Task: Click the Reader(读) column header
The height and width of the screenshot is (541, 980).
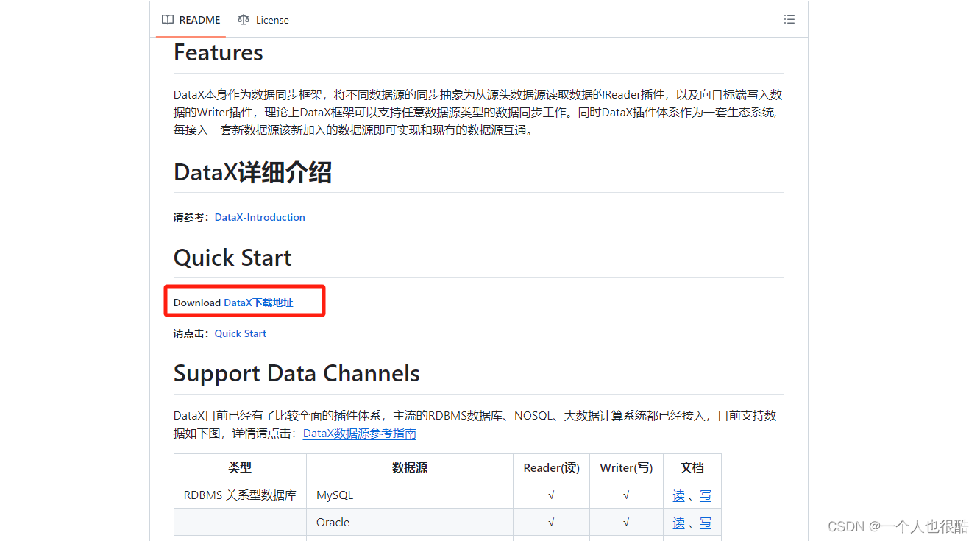Action: tap(551, 467)
